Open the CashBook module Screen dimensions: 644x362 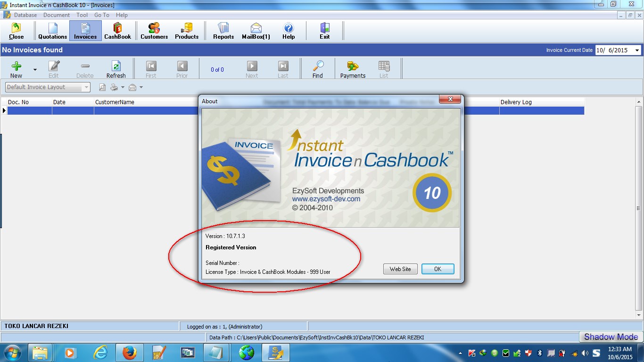tap(117, 31)
